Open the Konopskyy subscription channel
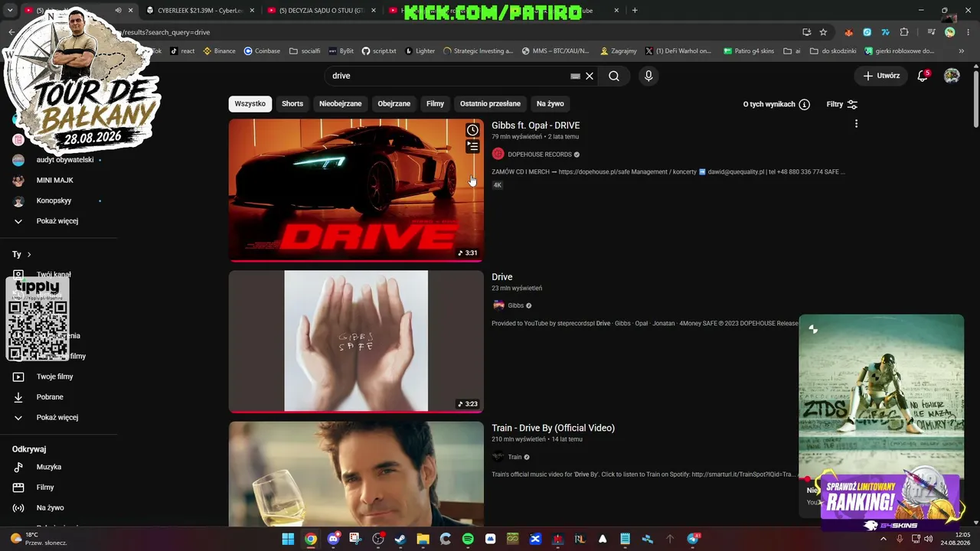980x551 pixels. coord(54,201)
